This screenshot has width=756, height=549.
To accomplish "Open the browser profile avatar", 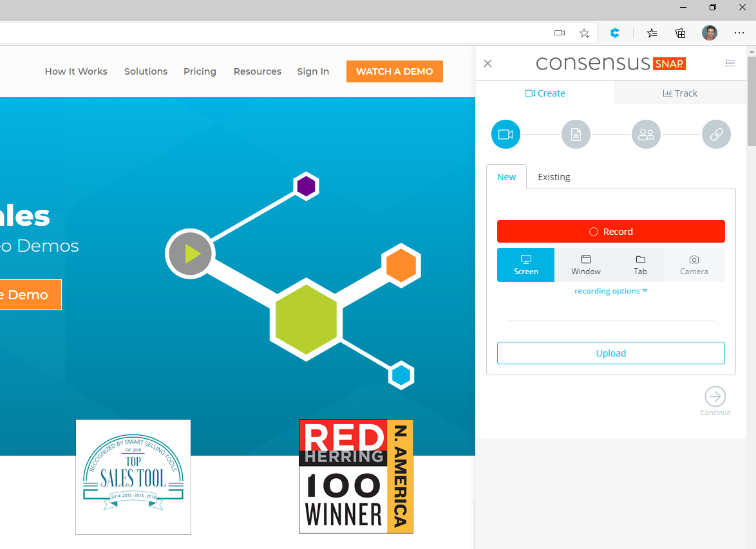I will click(709, 33).
